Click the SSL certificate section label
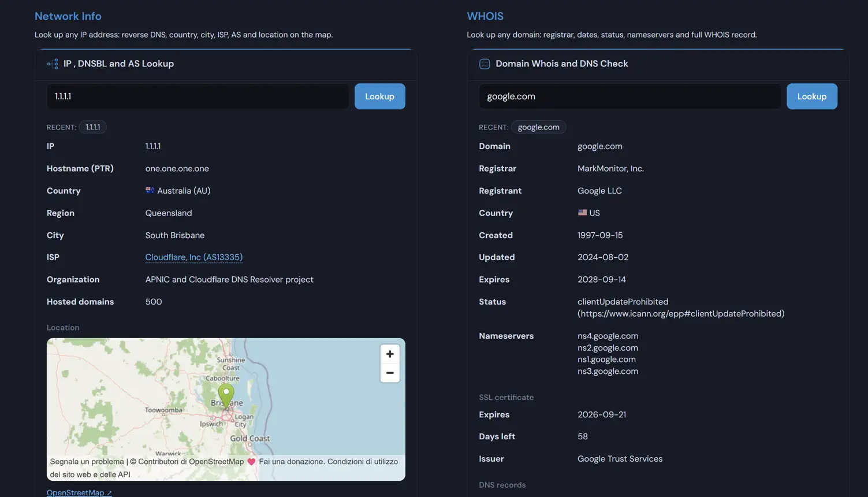 (x=506, y=397)
